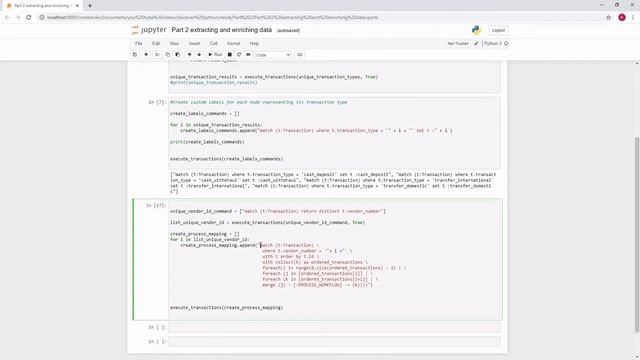Click the pencil edit mode indicator
This screenshot has height=360, width=640.
pyautogui.click(x=476, y=43)
